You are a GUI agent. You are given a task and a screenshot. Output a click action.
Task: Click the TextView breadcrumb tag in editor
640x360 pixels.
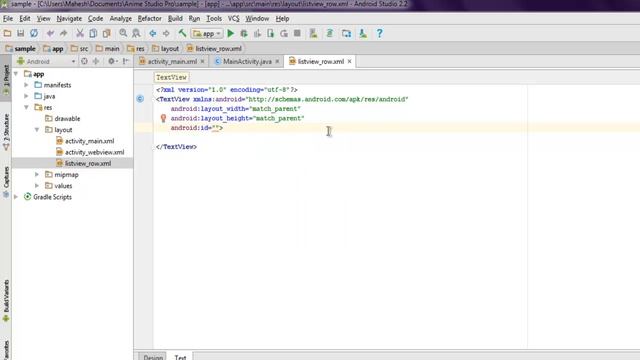(x=171, y=77)
